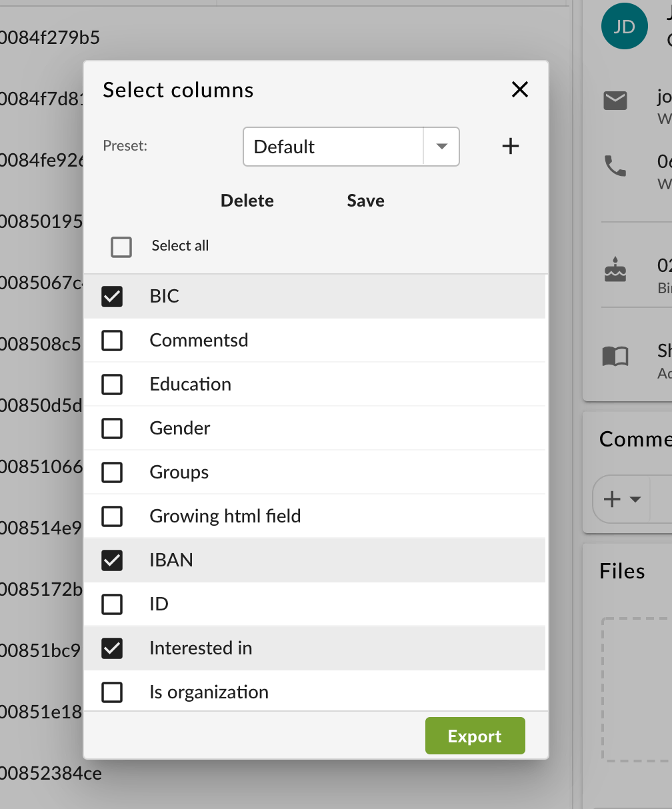Expand the comment add-type dropdown caret
The width and height of the screenshot is (672, 809).
[x=635, y=500]
